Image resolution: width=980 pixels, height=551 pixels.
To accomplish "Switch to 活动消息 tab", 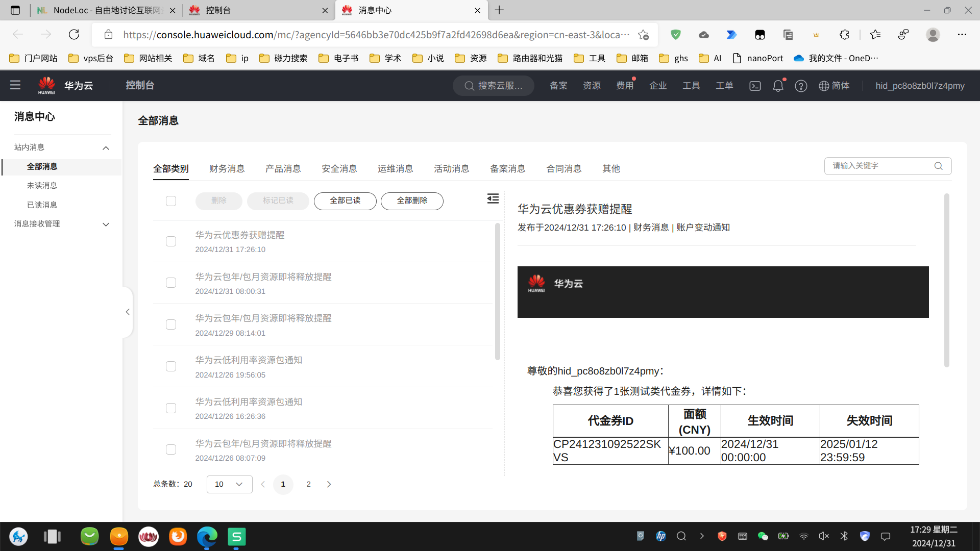I will (452, 169).
